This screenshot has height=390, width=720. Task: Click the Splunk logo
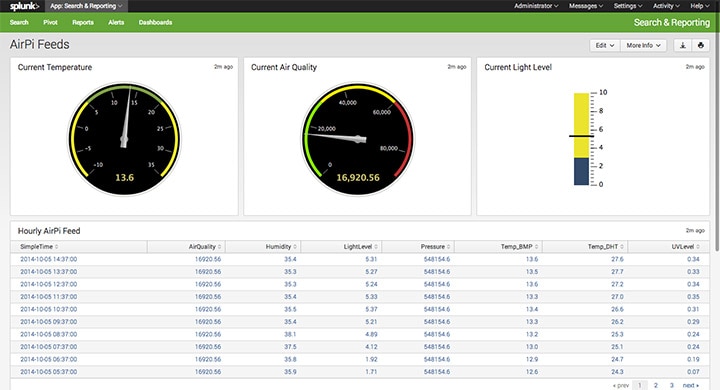pos(24,6)
